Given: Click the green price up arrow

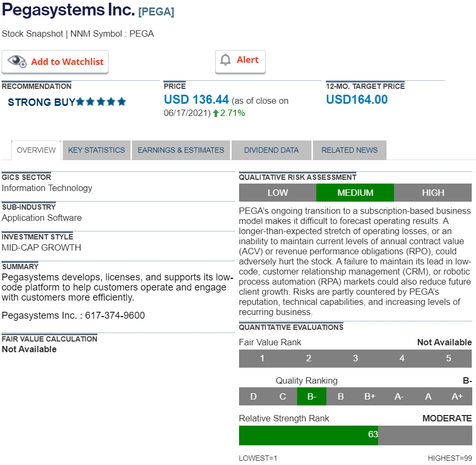Looking at the screenshot, I should pos(216,113).
